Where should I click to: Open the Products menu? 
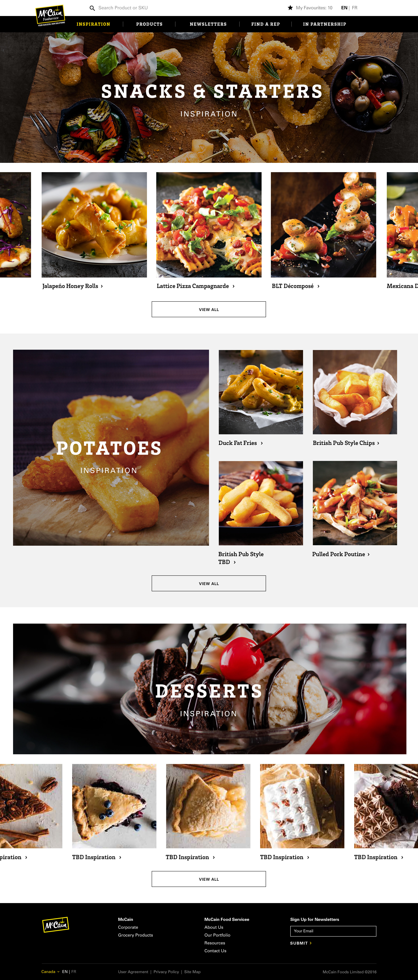click(149, 24)
